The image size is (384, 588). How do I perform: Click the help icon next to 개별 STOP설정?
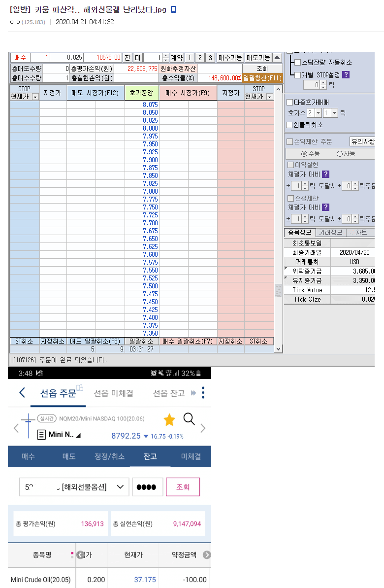point(346,74)
